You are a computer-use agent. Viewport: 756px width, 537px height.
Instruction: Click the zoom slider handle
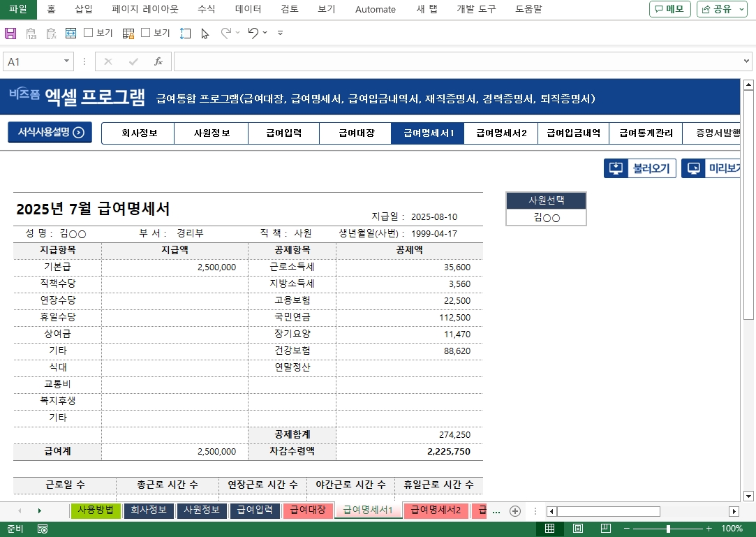(x=668, y=529)
